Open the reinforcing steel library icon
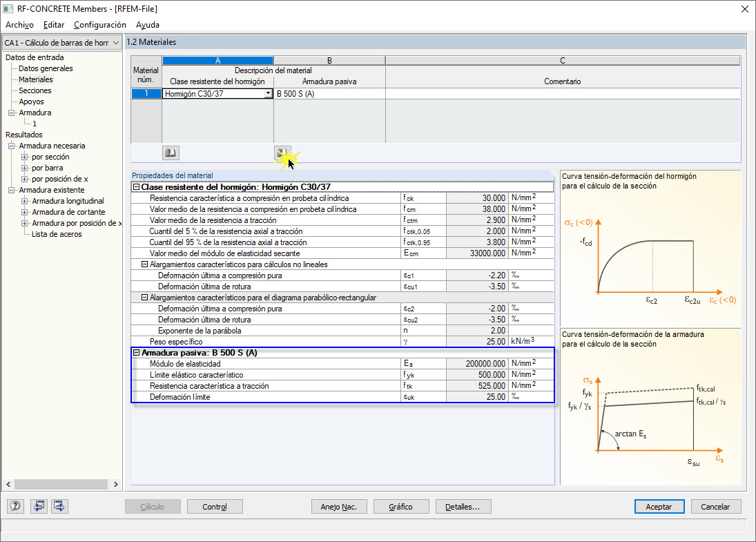Viewport: 756px width, 542px height. (282, 153)
